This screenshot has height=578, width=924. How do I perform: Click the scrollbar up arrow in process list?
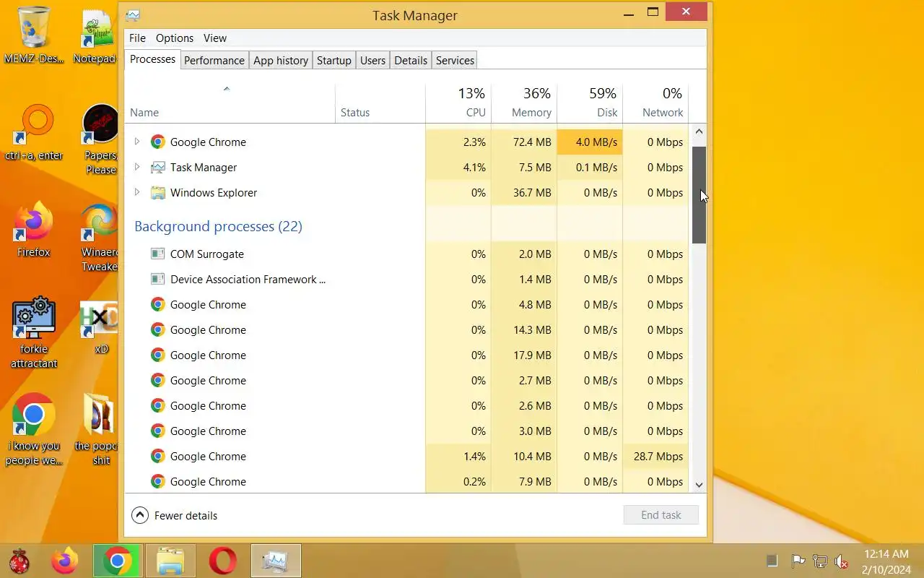699,131
